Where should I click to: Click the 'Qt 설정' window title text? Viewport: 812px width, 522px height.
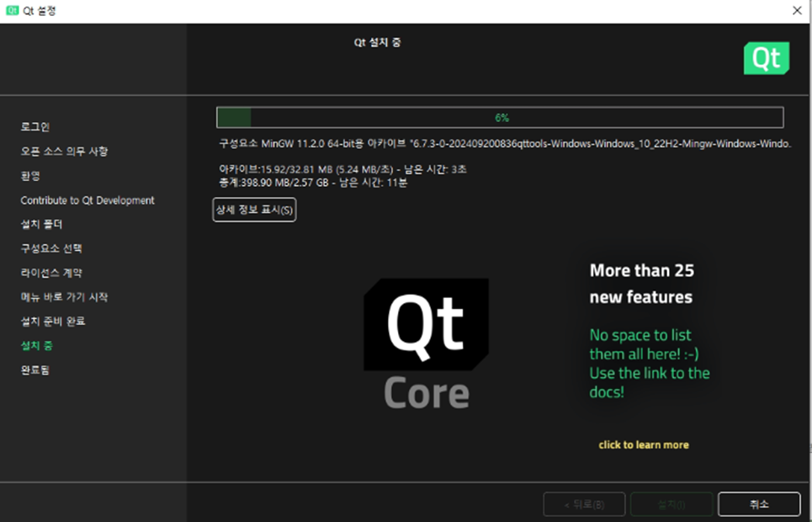click(40, 10)
